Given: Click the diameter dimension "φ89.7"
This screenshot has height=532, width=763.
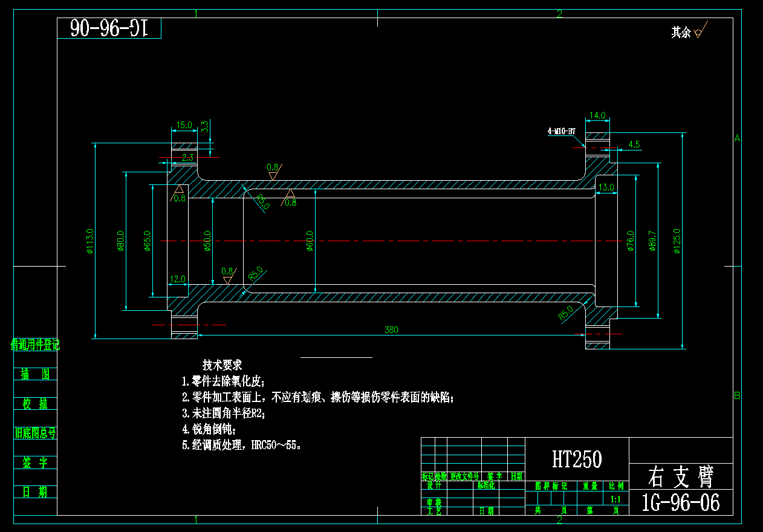Looking at the screenshot, I should pyautogui.click(x=652, y=241).
